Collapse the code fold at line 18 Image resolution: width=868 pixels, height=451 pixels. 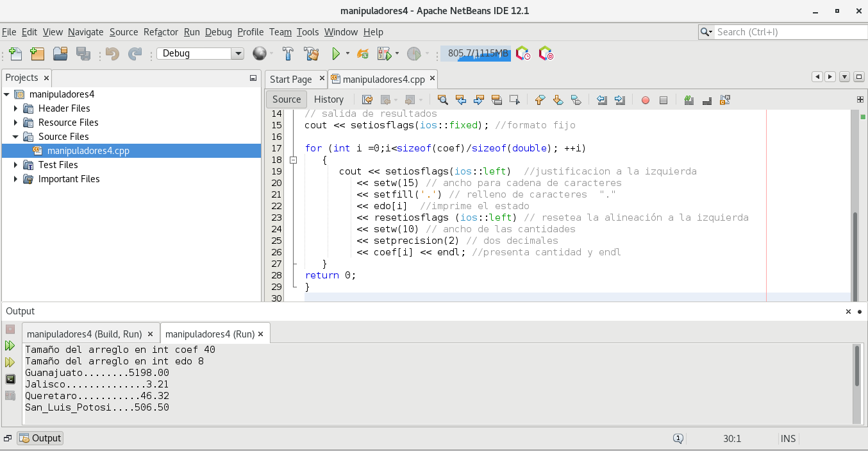click(294, 160)
